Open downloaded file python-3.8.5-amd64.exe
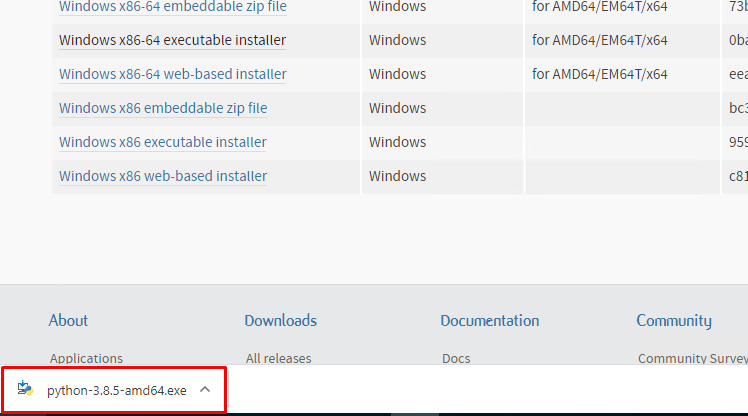Screen dimensions: 748x416 116,390
